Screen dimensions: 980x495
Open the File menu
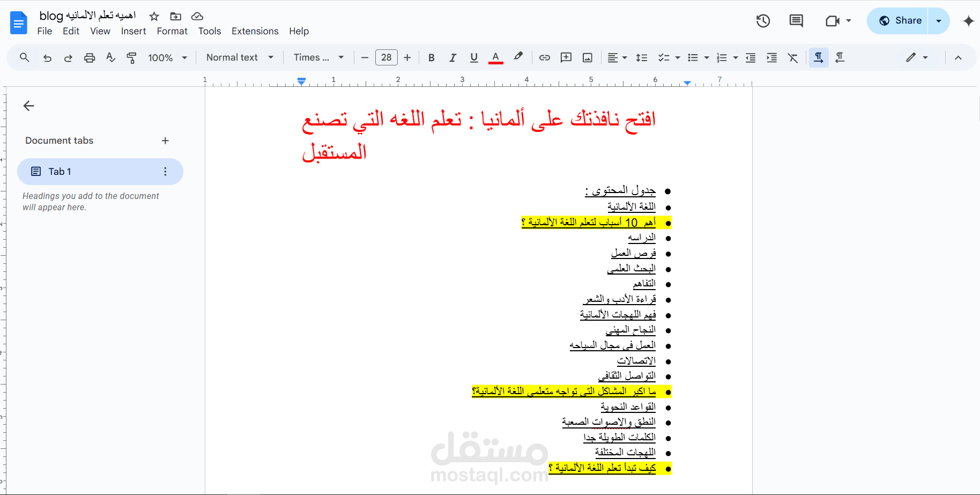coord(44,31)
